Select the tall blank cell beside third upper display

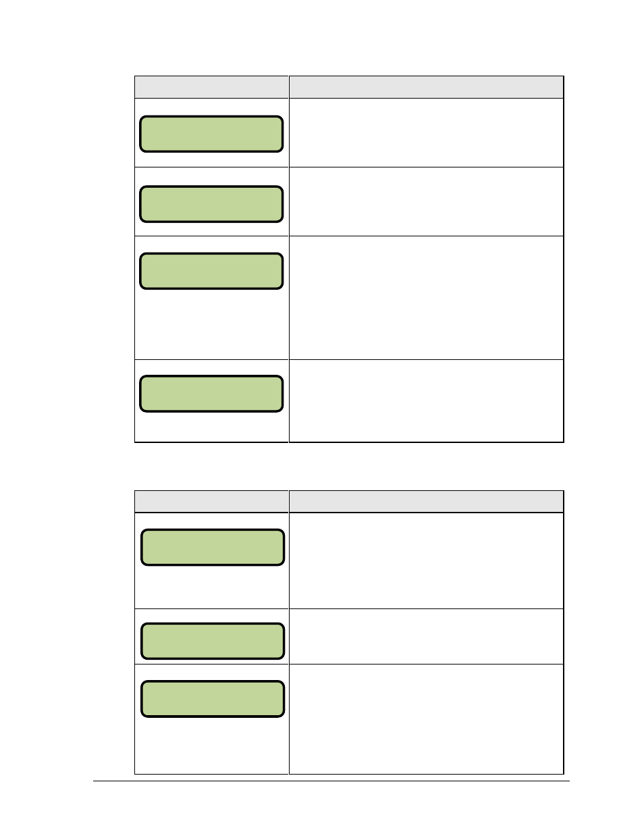coord(426,298)
